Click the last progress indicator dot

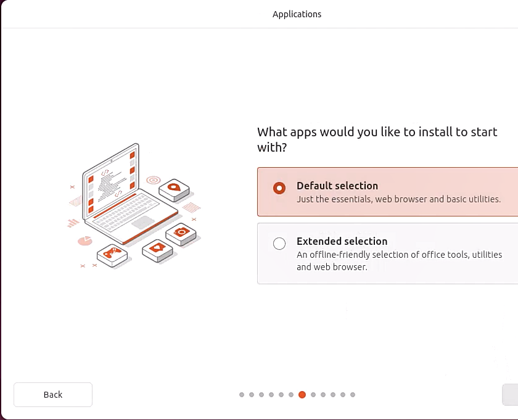coord(353,394)
